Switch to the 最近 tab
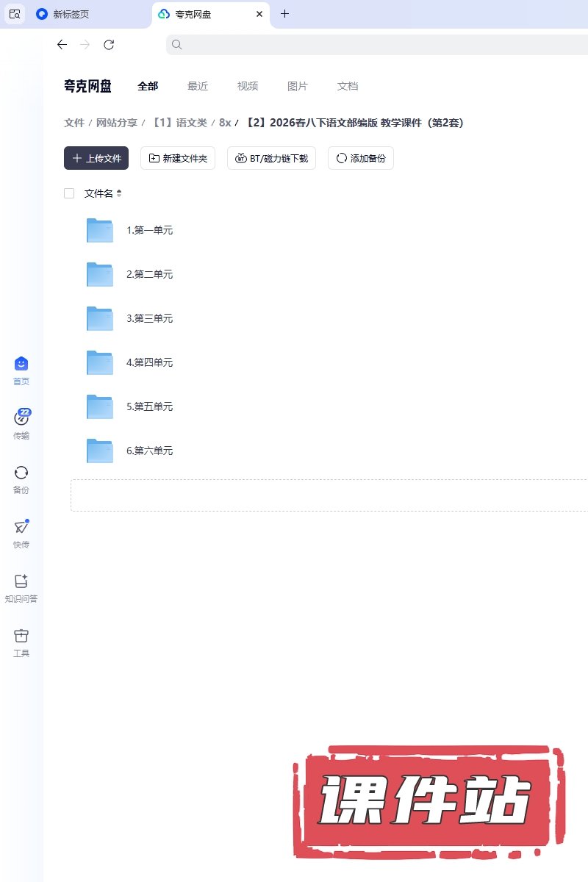588x882 pixels. tap(198, 86)
